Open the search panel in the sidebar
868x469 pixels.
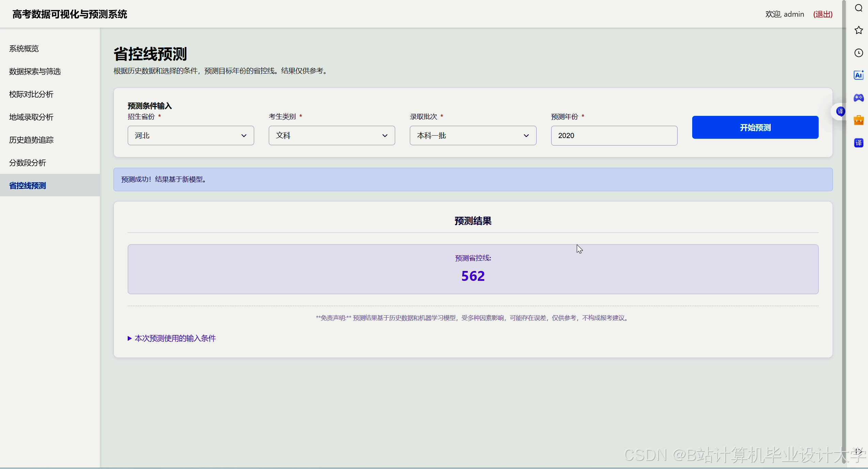tap(858, 7)
